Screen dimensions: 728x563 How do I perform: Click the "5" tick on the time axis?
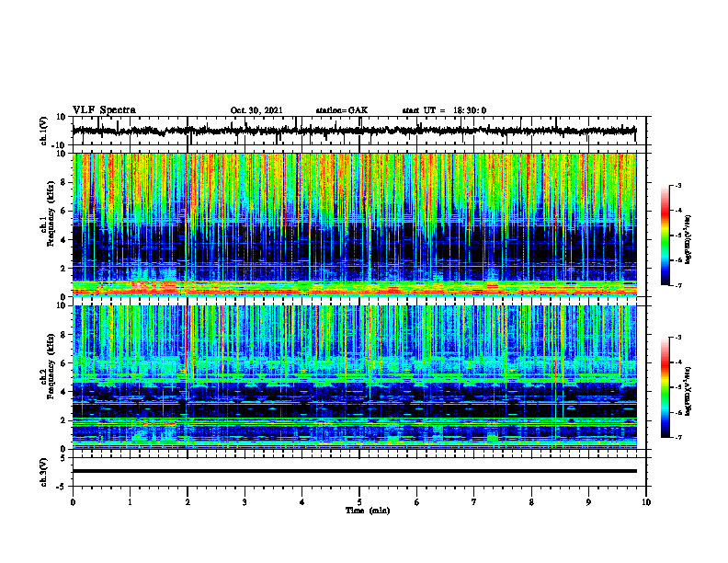(359, 502)
